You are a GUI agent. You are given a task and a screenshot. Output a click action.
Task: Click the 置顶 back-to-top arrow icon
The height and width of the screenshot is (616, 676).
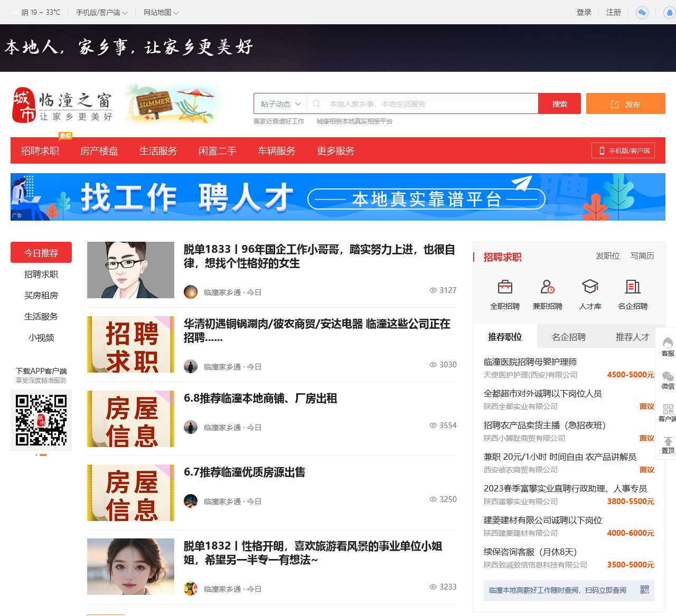[x=668, y=443]
